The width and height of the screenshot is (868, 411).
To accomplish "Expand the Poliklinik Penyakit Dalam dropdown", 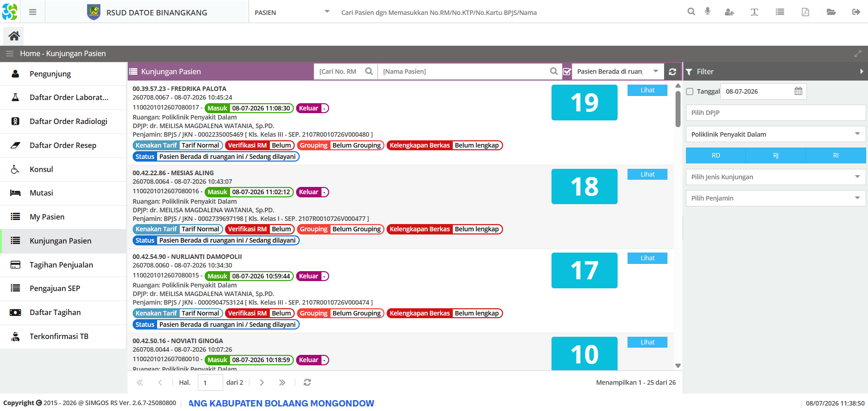I will (776, 134).
